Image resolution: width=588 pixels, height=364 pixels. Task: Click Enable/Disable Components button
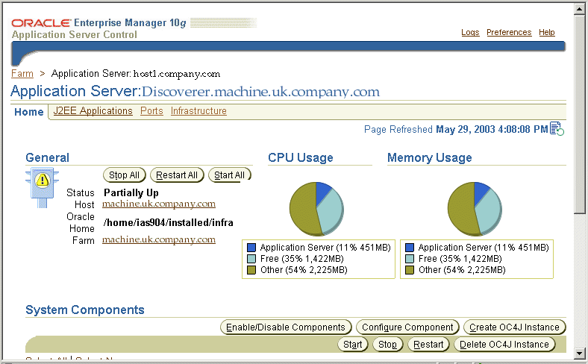[x=286, y=327]
